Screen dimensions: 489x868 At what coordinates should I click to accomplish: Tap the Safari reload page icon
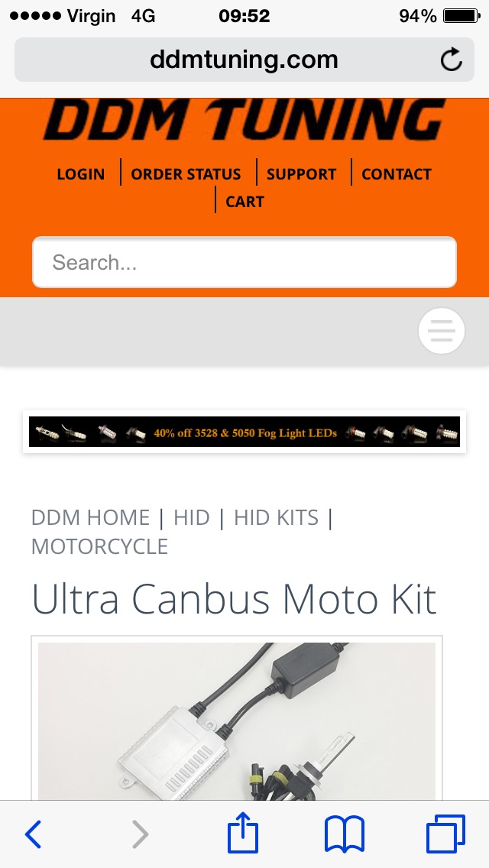pos(452,60)
